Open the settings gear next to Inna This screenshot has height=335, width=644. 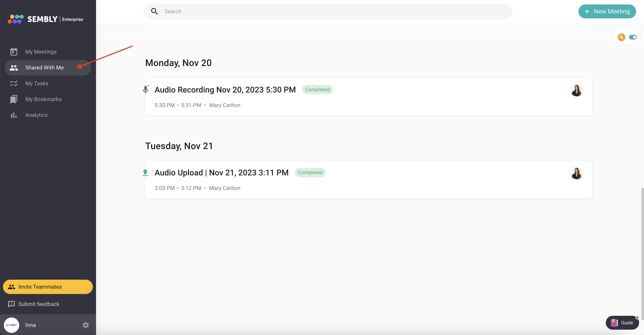point(86,325)
